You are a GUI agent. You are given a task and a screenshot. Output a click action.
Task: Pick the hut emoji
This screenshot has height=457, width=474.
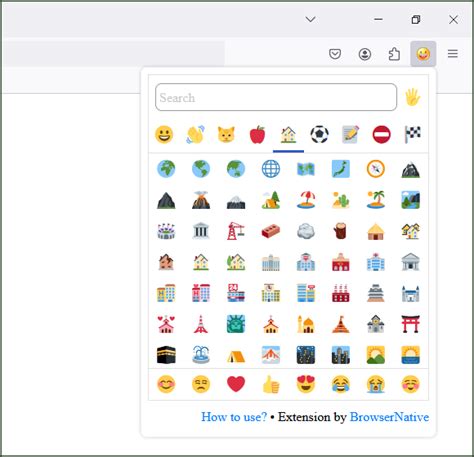click(x=376, y=231)
